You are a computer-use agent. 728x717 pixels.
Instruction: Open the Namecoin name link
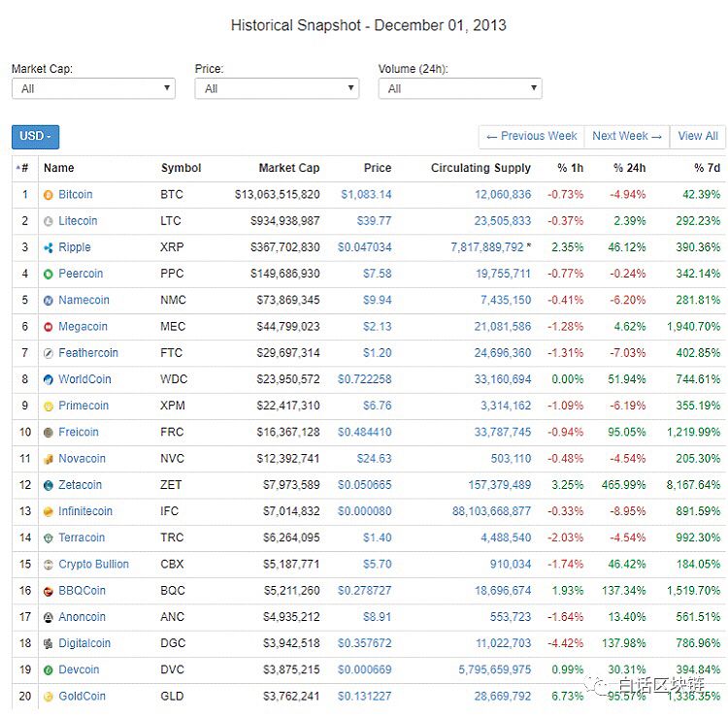point(84,300)
